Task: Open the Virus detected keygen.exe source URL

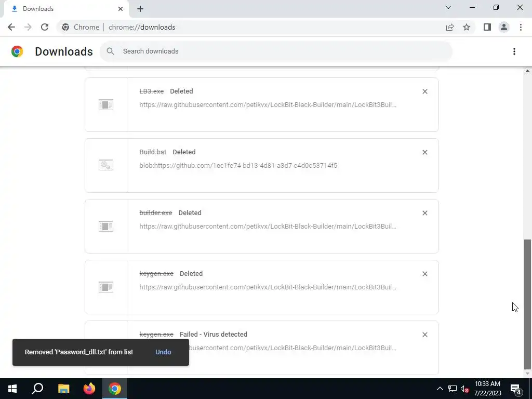Action: point(293,348)
